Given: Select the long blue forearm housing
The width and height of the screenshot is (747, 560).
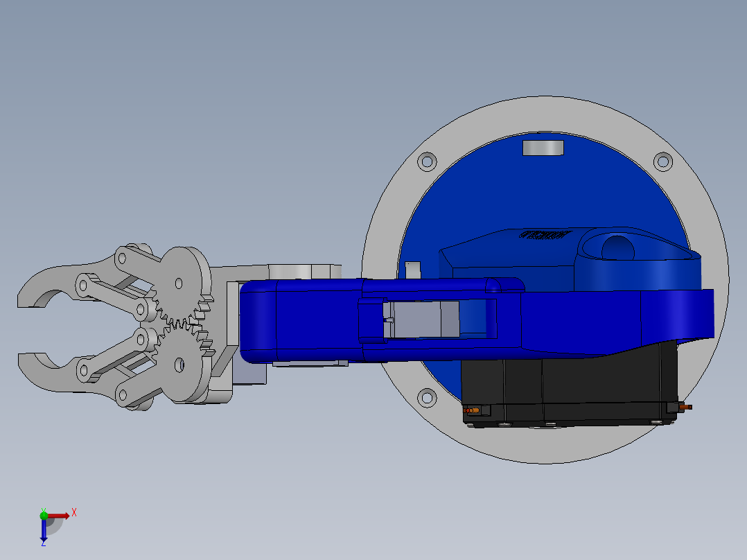Looking at the screenshot, I should [381, 320].
